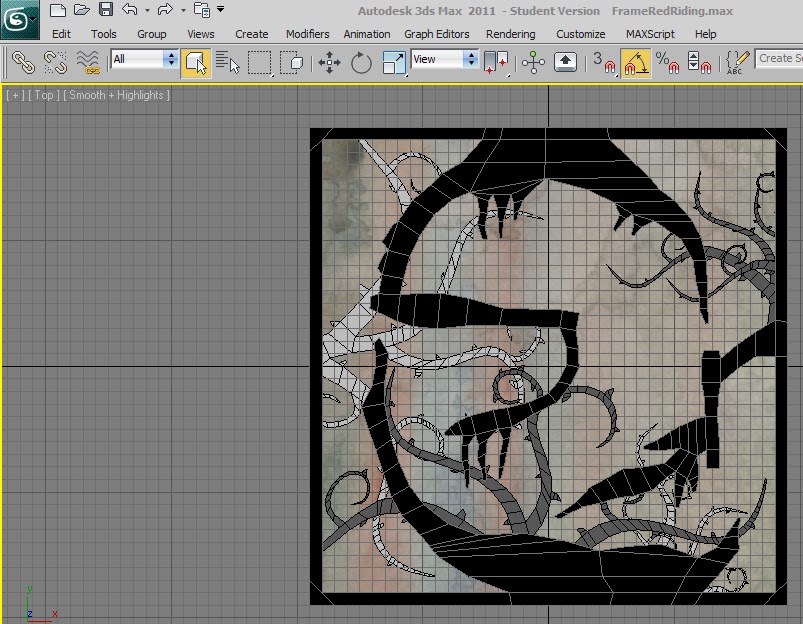Viewport: 803px width, 624px height.
Task: Click the Rectangular Selection Region icon
Action: [x=260, y=63]
